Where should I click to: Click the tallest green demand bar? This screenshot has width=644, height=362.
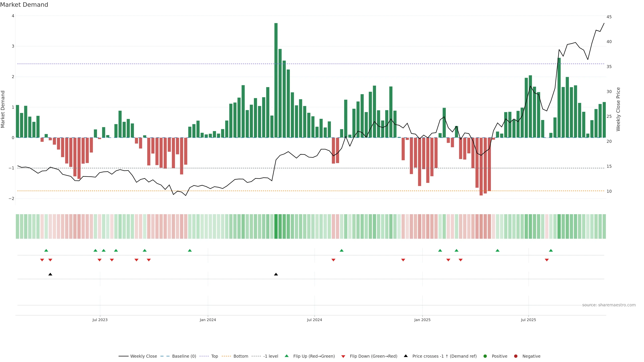tap(276, 80)
